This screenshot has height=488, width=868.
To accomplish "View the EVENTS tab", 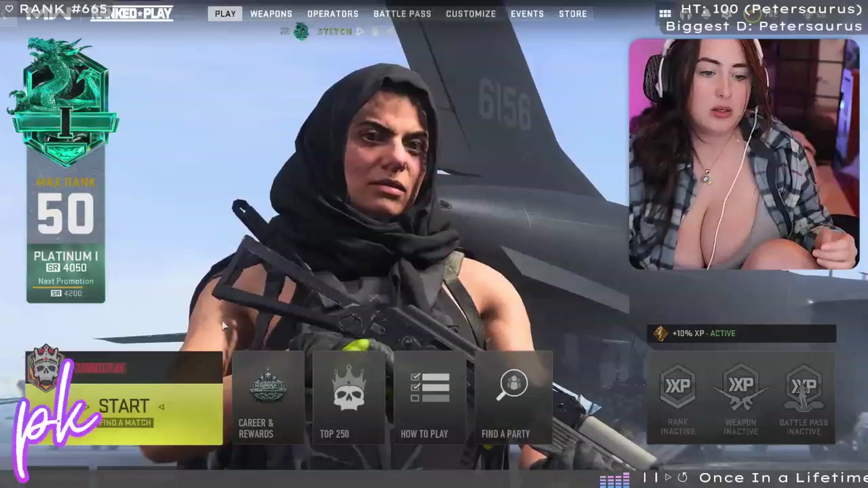I will point(527,14).
